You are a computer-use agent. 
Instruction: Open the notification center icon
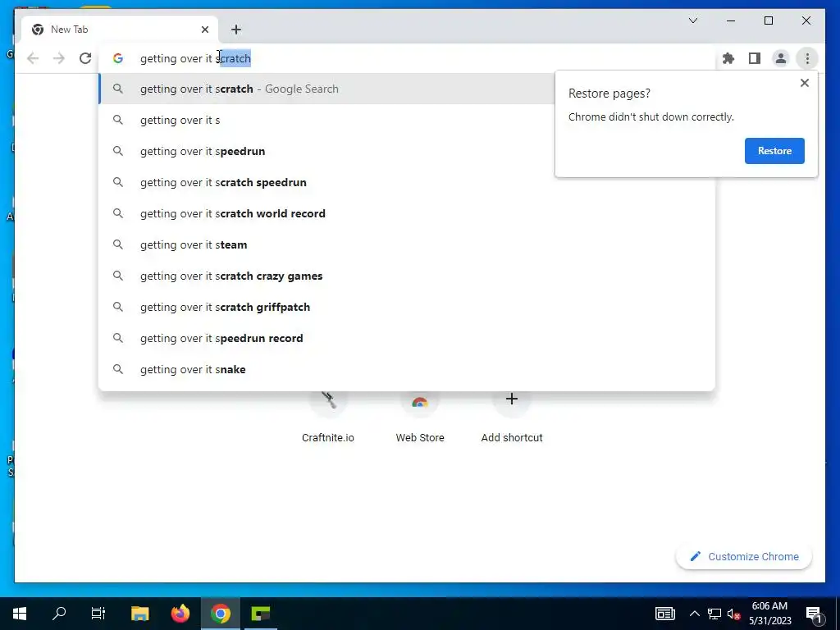[x=813, y=614]
